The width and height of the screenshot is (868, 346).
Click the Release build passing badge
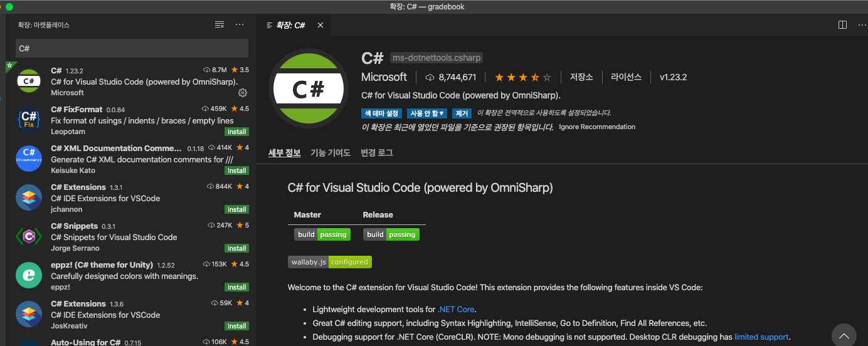point(391,234)
